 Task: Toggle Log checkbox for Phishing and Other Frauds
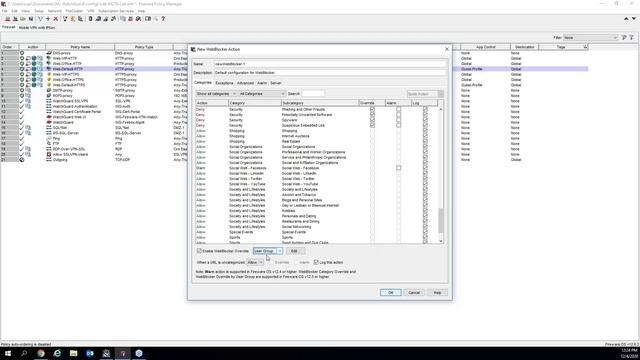pos(425,109)
